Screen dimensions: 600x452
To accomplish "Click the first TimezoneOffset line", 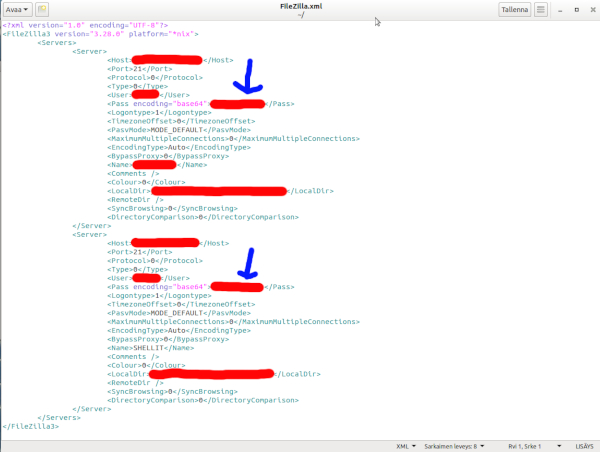I will [181, 121].
